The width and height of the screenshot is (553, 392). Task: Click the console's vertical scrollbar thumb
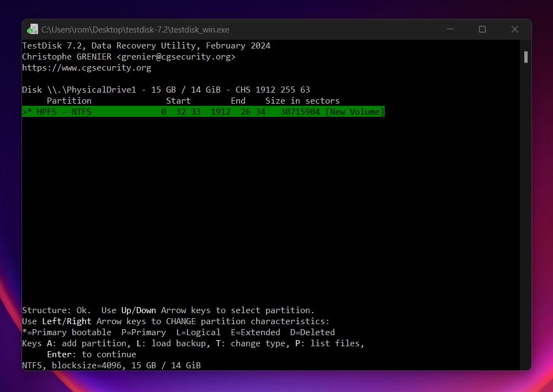(526, 57)
